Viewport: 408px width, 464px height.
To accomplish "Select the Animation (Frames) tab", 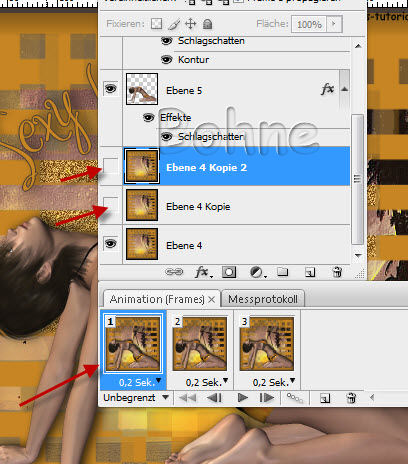I will click(x=157, y=299).
